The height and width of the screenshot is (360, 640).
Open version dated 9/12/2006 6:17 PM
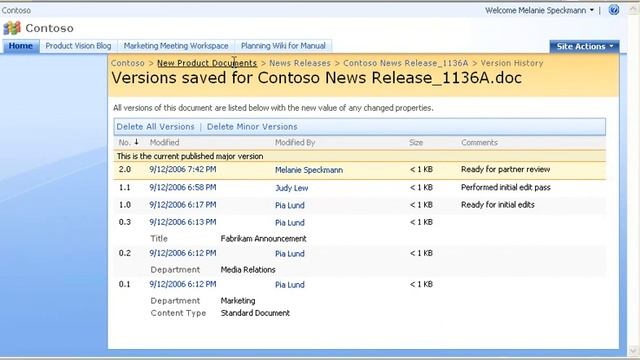[x=183, y=205]
